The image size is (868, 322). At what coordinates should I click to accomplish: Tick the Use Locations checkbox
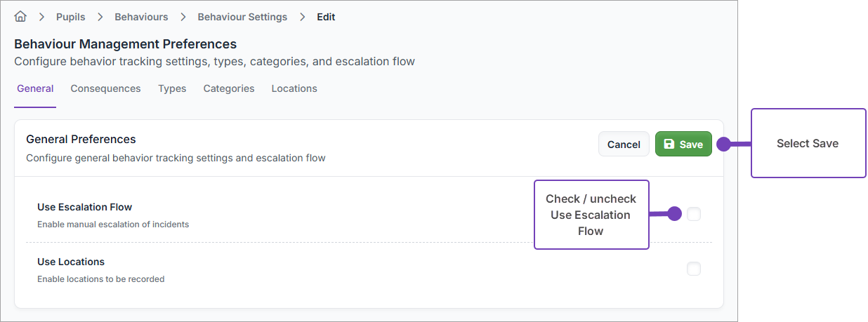pyautogui.click(x=694, y=269)
